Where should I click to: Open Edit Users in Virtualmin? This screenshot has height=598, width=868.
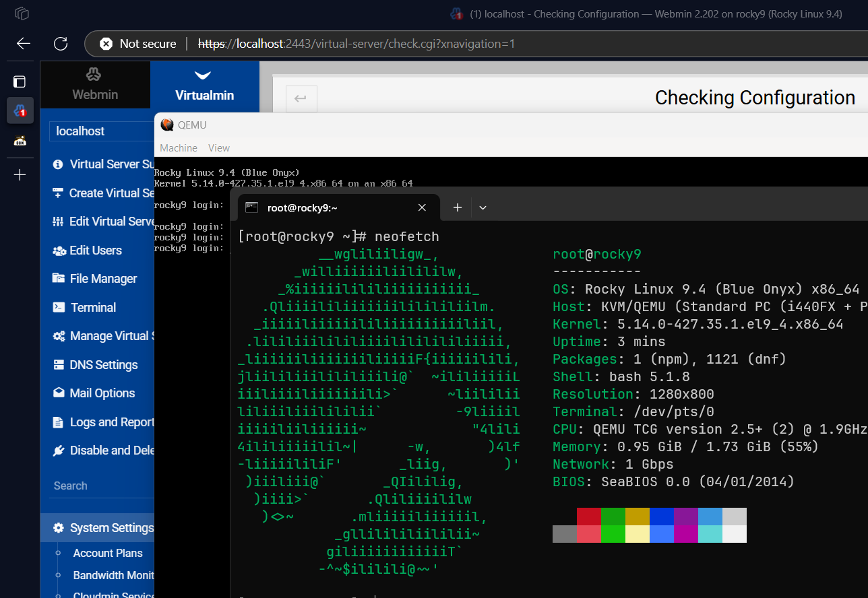tap(95, 250)
